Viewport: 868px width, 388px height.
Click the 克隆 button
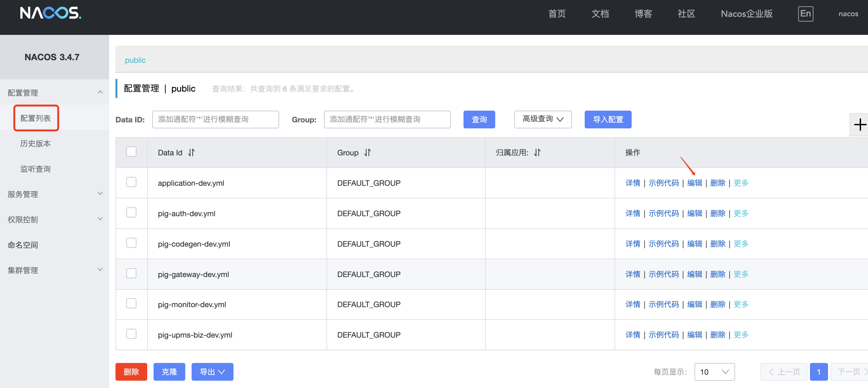(169, 372)
